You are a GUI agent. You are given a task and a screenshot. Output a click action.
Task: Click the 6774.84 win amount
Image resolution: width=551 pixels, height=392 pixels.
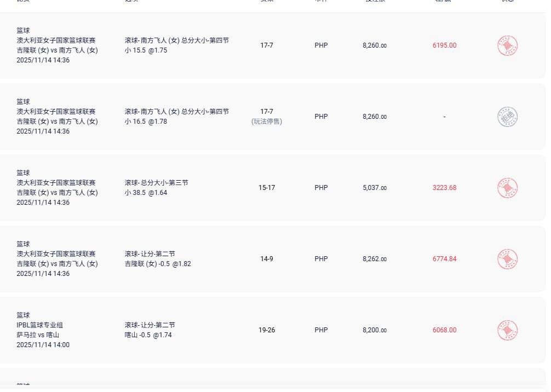tap(444, 259)
